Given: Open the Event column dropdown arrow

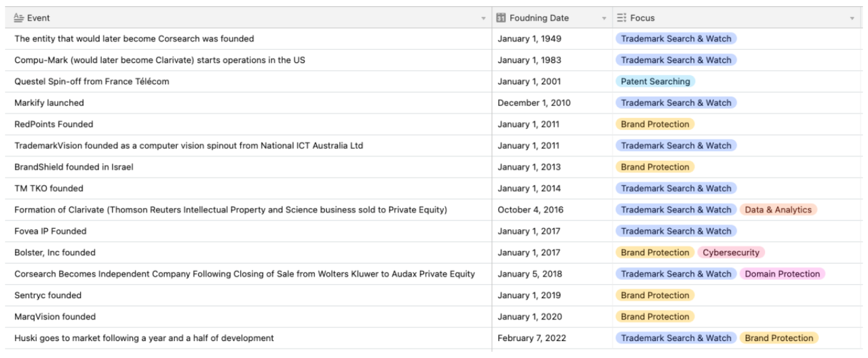Looking at the screenshot, I should click(483, 18).
